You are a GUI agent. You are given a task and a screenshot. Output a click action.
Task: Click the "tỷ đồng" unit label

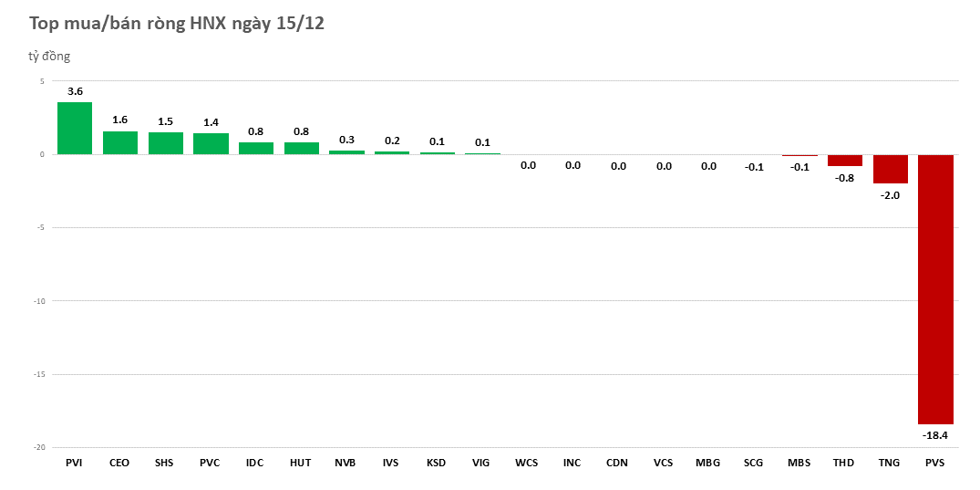[x=49, y=57]
